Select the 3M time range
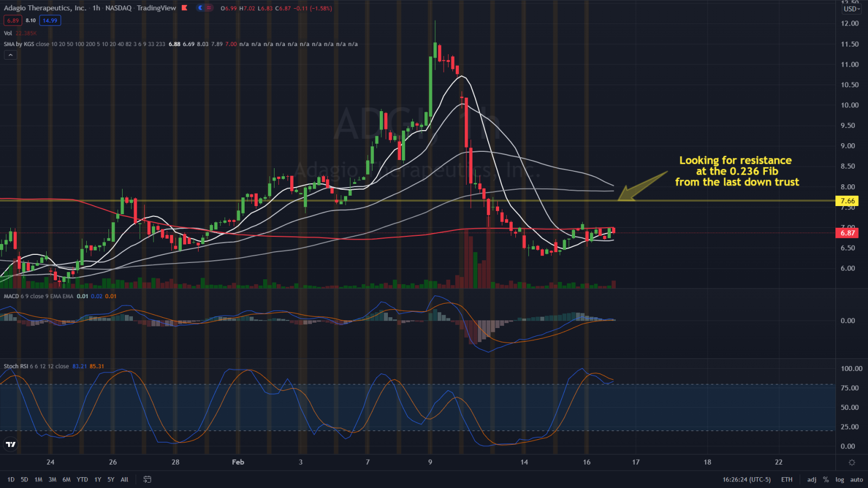Image resolution: width=868 pixels, height=488 pixels. 53,479
